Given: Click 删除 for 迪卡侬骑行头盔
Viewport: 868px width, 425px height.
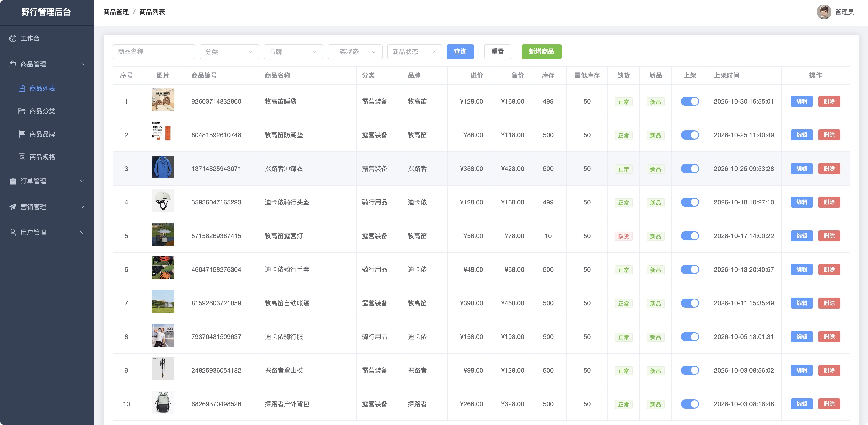Looking at the screenshot, I should (829, 202).
